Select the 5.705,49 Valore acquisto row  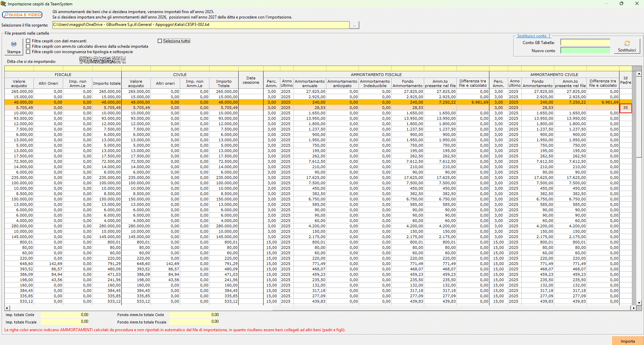[x=19, y=108]
